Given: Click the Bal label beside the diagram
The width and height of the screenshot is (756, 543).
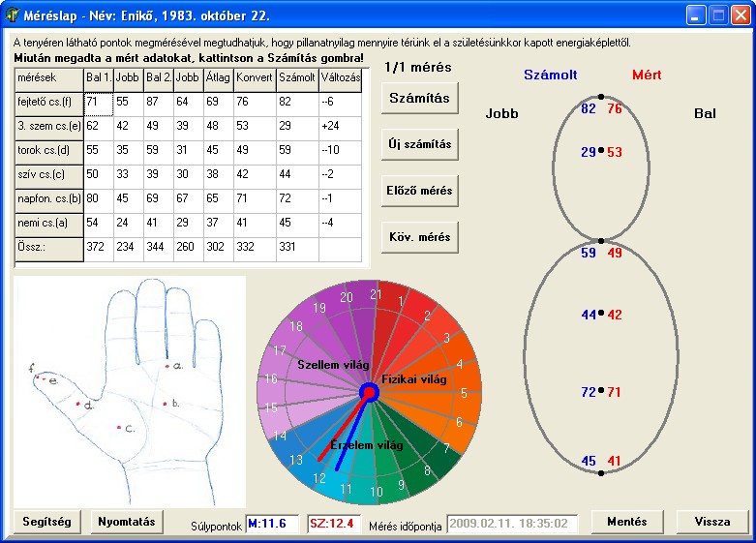Looking at the screenshot, I should (x=705, y=114).
